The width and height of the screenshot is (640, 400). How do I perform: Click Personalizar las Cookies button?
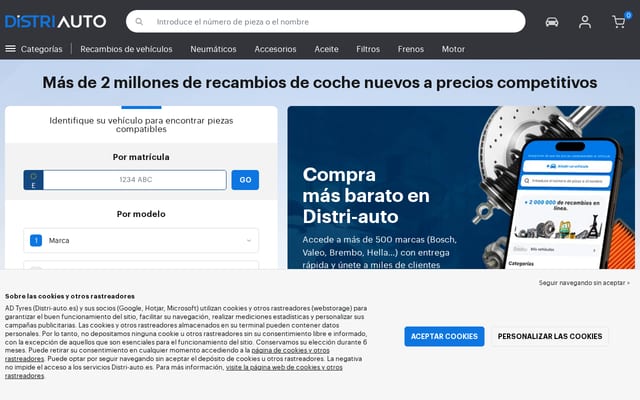click(x=550, y=336)
